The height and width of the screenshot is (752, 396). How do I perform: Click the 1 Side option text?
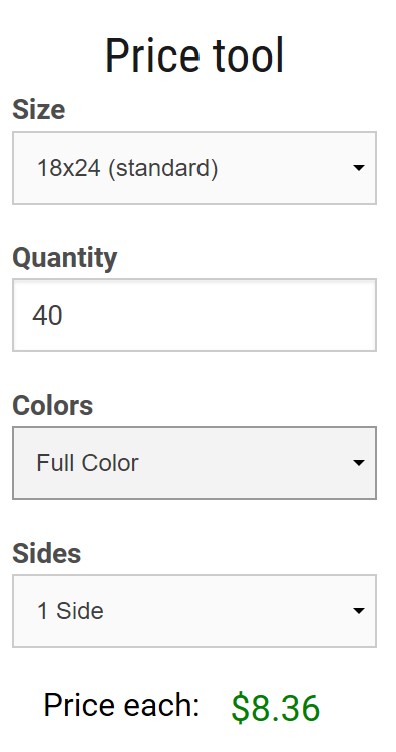point(70,611)
